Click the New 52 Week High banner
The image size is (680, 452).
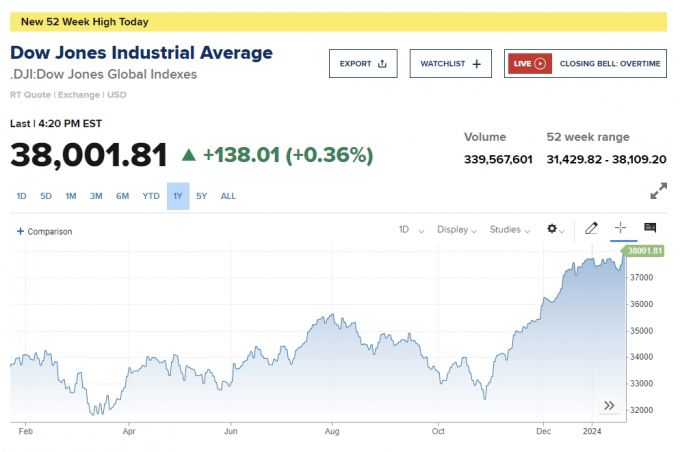[338, 21]
